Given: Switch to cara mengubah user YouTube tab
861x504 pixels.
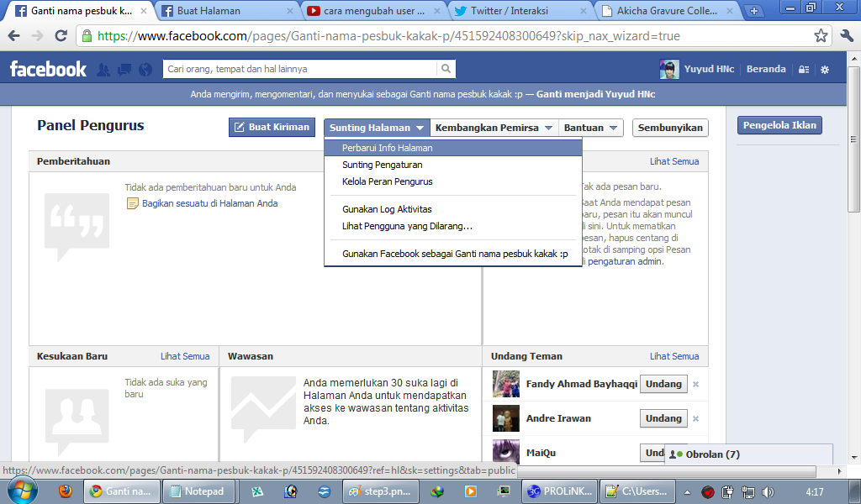Looking at the screenshot, I should click(373, 11).
